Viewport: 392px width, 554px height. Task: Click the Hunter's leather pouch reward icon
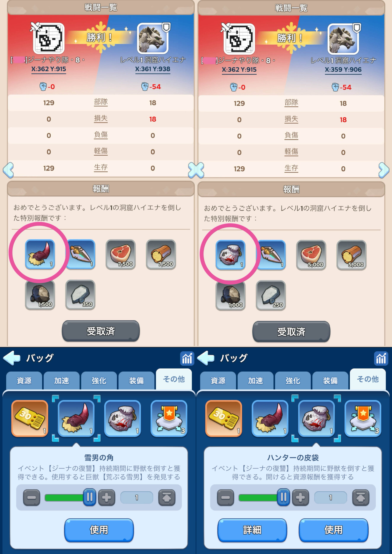230,255
